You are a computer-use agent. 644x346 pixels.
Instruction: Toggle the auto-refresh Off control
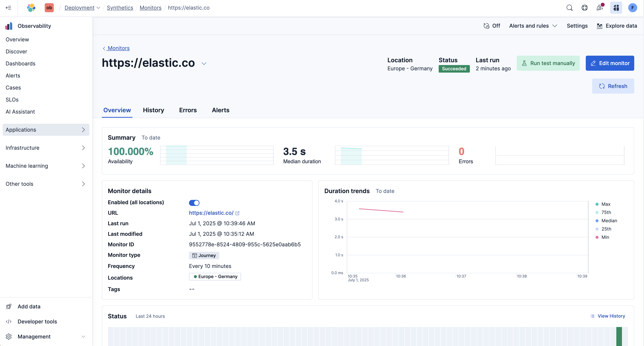(491, 26)
